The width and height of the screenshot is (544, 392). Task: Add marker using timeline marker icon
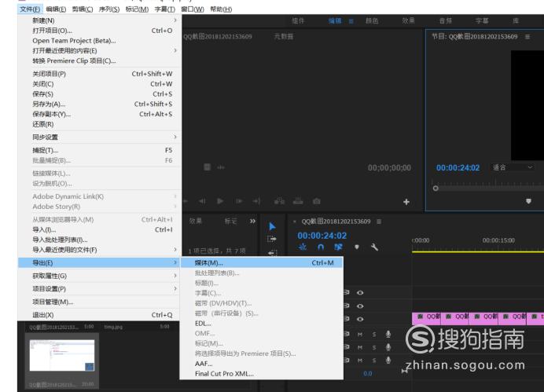click(357, 247)
